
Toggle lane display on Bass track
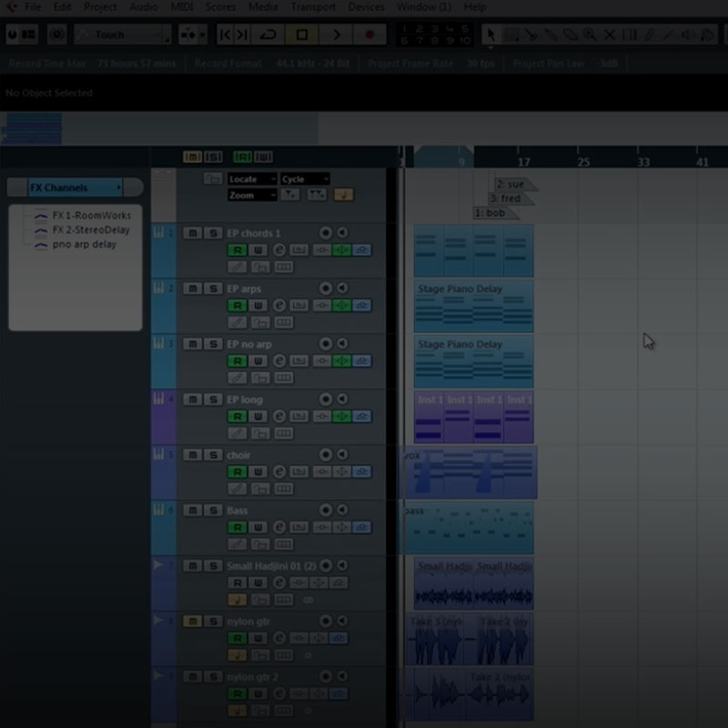pos(284,544)
